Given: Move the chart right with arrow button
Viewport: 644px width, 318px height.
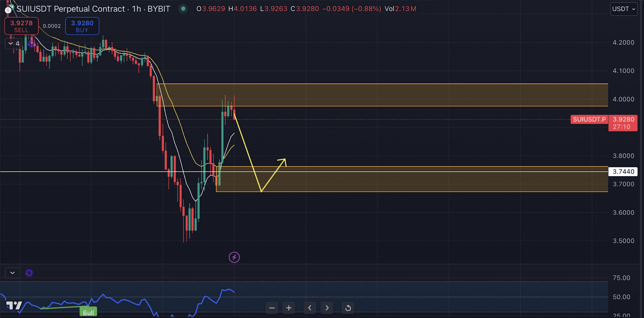Looking at the screenshot, I should (x=327, y=308).
